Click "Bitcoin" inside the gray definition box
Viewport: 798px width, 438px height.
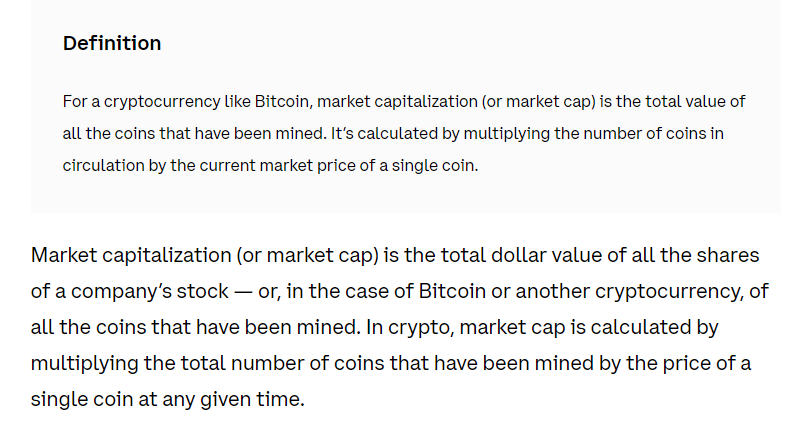coord(282,101)
